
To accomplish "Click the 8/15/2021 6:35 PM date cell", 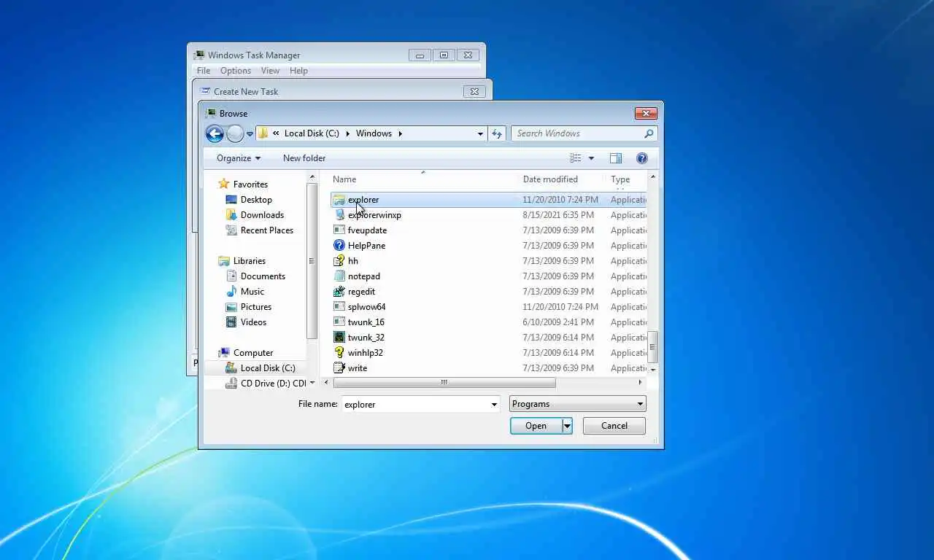I will [x=558, y=215].
